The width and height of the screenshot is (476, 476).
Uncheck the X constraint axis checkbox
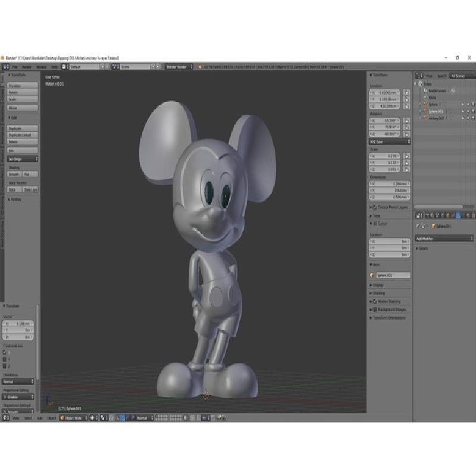tap(5, 352)
